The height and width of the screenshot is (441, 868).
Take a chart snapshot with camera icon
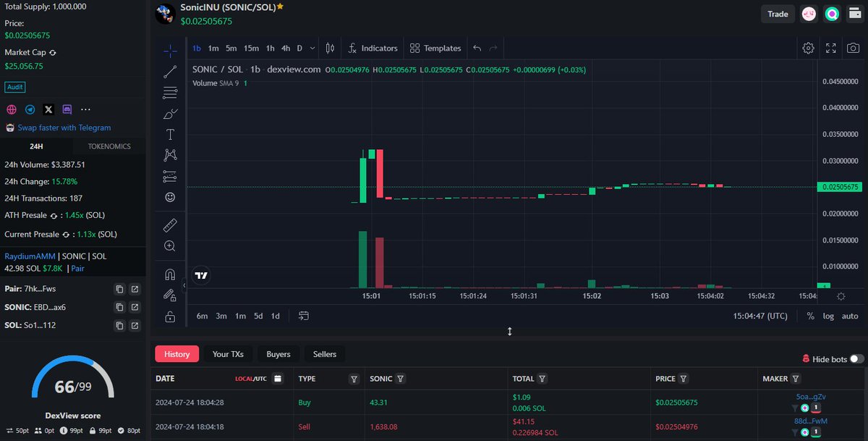click(x=854, y=49)
